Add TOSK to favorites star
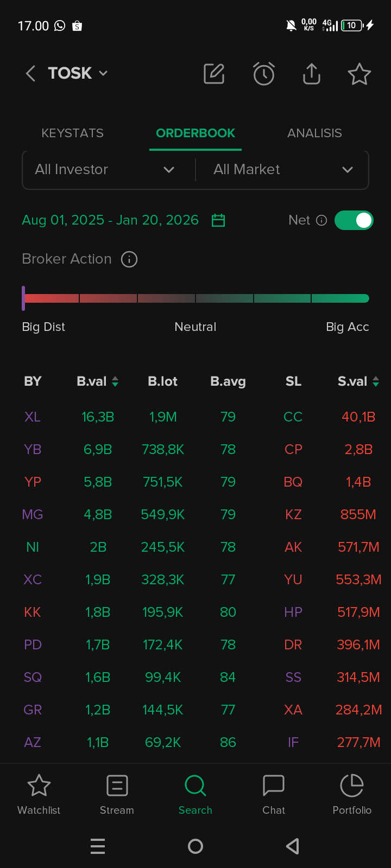The image size is (391, 868). [x=360, y=74]
